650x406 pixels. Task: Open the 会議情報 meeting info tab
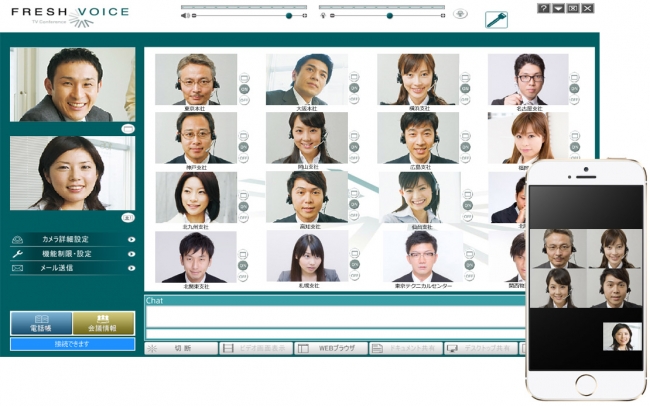[103, 323]
